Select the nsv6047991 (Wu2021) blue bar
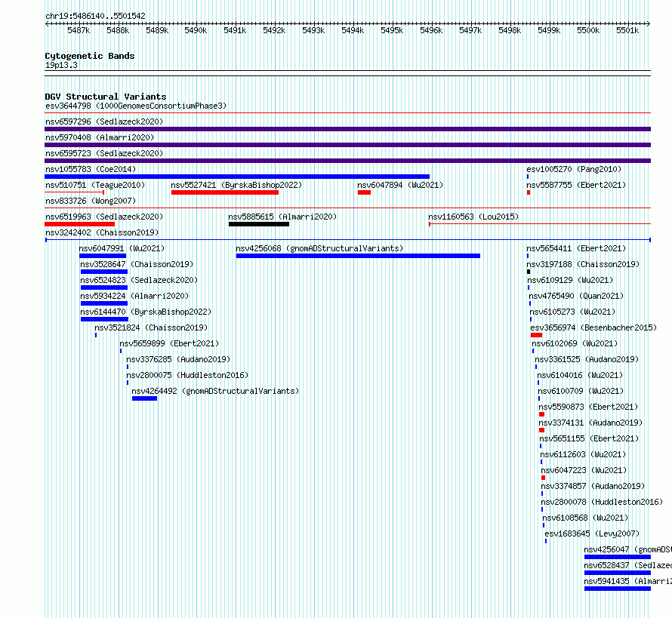The image size is (672, 618). pos(103,256)
